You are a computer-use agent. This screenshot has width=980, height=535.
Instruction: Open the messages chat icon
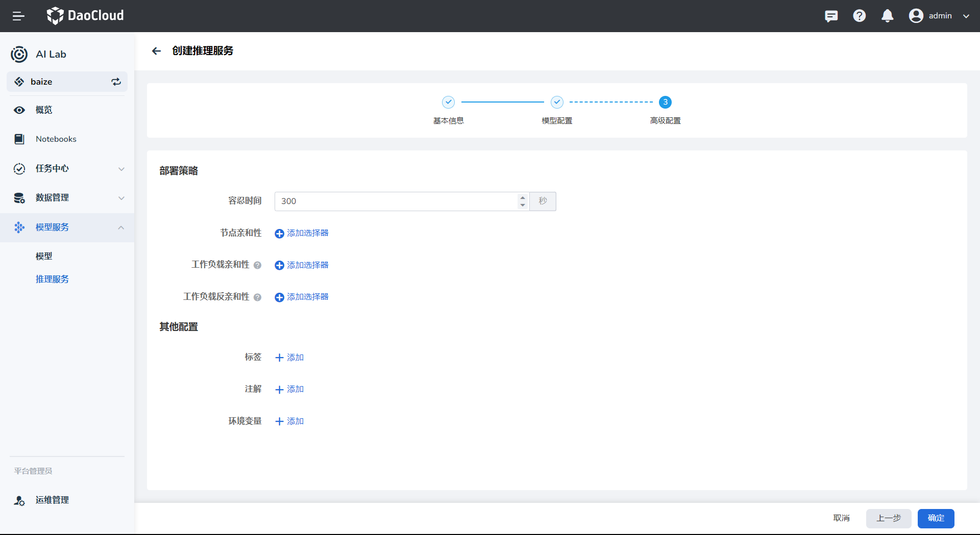831,16
